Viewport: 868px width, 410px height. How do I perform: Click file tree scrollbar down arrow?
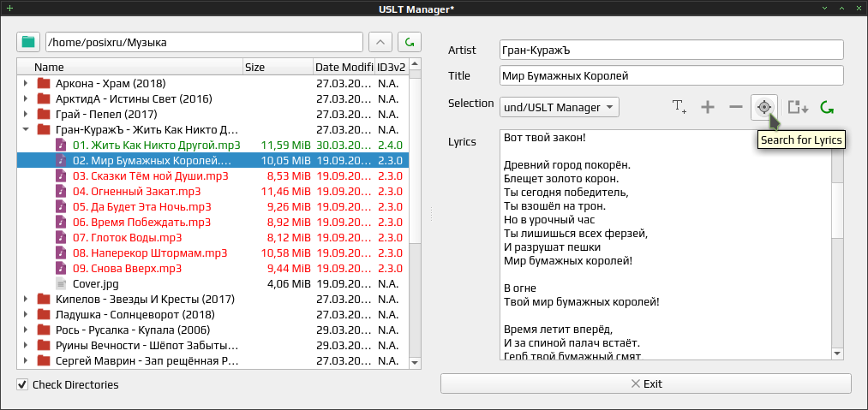pyautogui.click(x=416, y=362)
